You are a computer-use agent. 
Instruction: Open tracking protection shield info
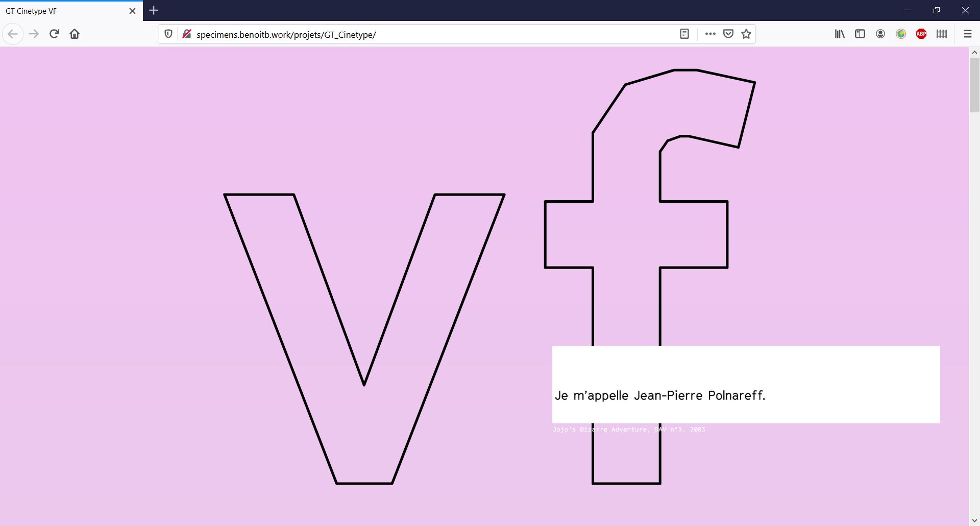168,34
